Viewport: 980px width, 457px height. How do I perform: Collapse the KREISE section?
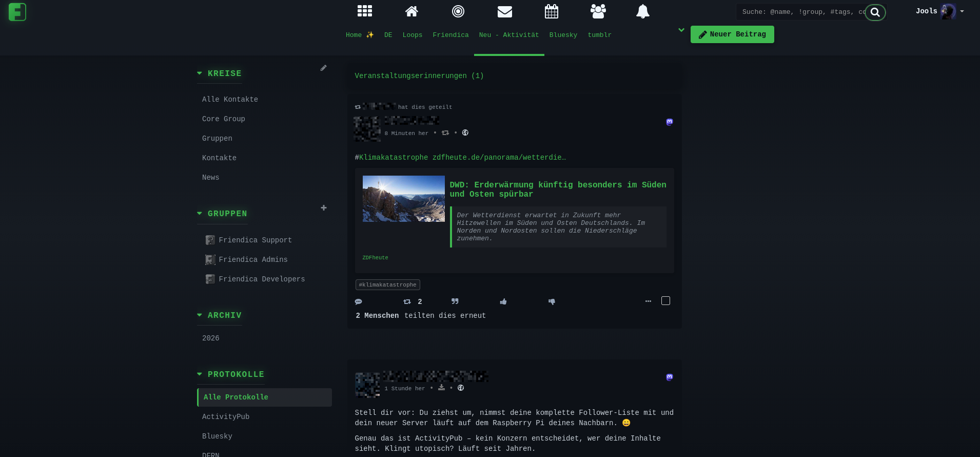(x=220, y=73)
